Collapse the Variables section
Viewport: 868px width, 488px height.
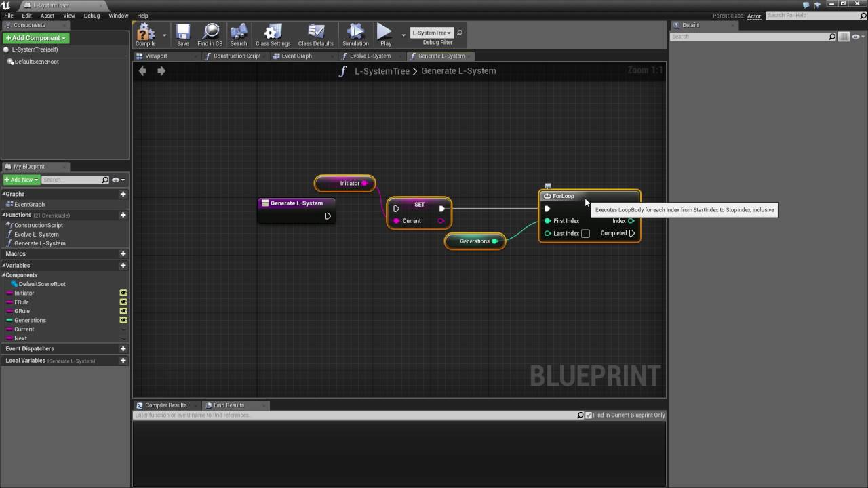coord(3,265)
